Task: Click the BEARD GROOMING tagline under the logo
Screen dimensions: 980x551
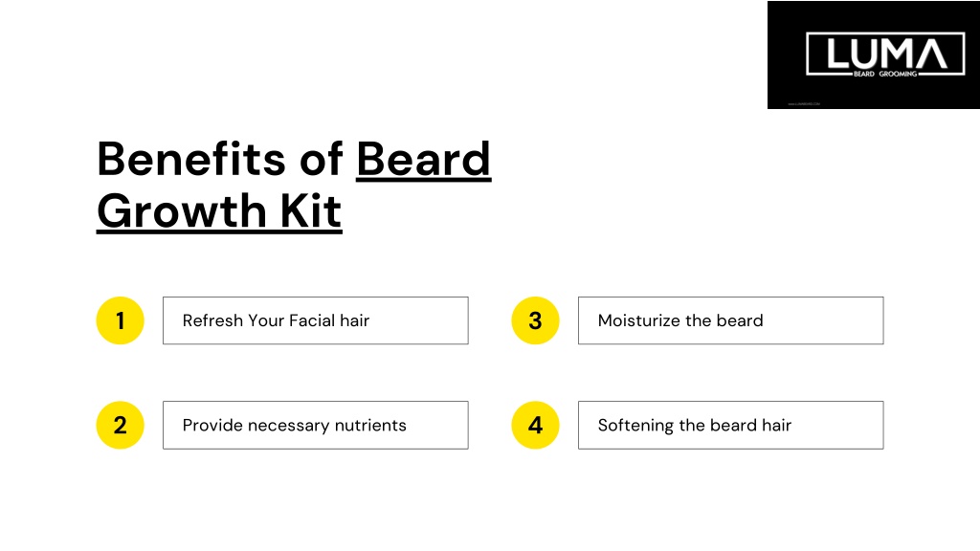Action: click(x=885, y=74)
